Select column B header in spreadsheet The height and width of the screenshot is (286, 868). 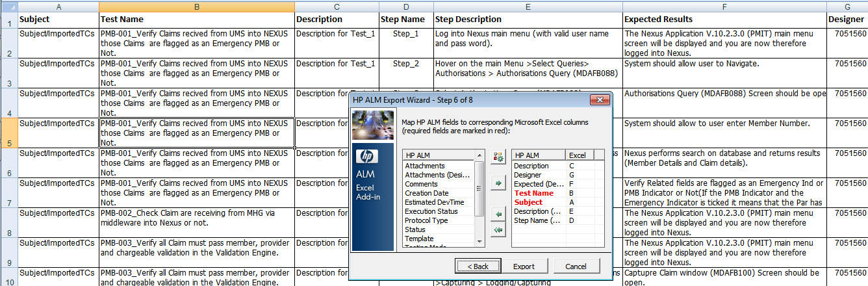pyautogui.click(x=196, y=6)
